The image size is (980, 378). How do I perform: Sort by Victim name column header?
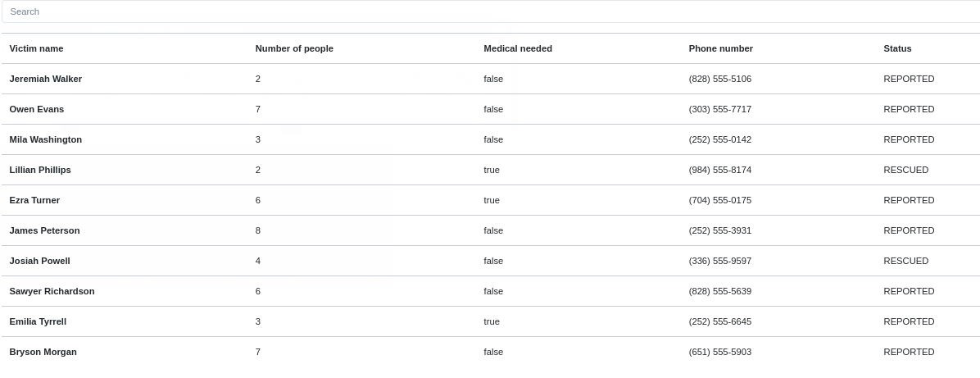coord(36,48)
